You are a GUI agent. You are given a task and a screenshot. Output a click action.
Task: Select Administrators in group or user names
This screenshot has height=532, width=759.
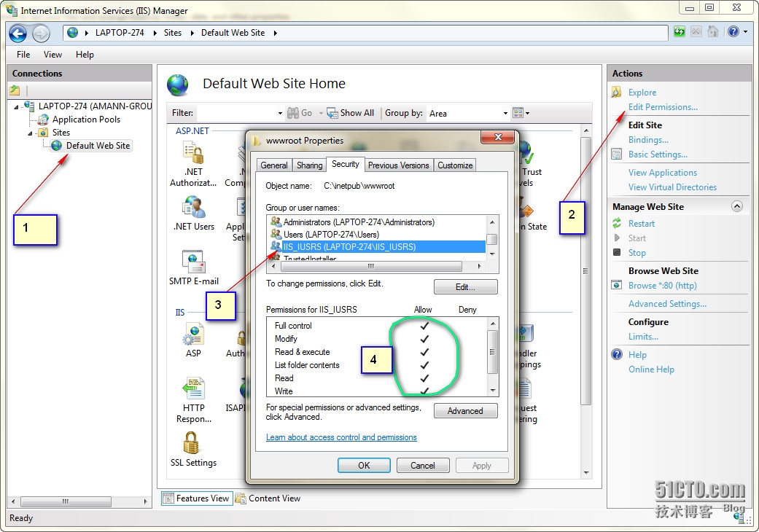coord(359,222)
